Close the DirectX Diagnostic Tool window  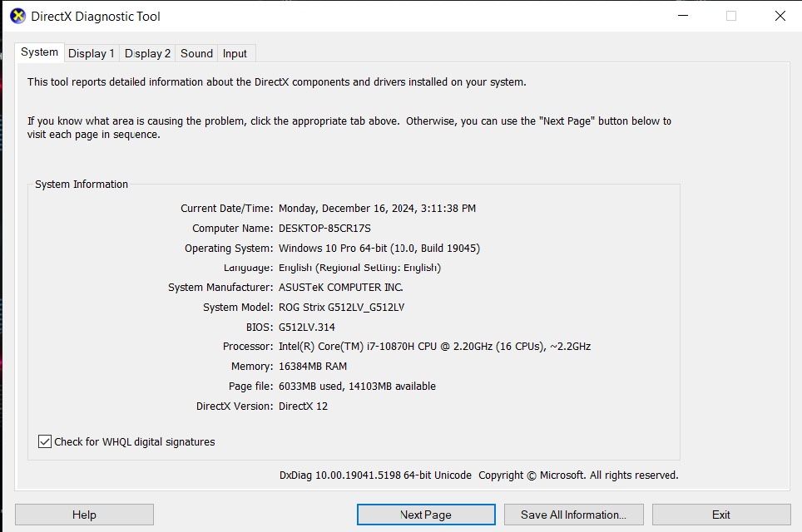pyautogui.click(x=780, y=16)
